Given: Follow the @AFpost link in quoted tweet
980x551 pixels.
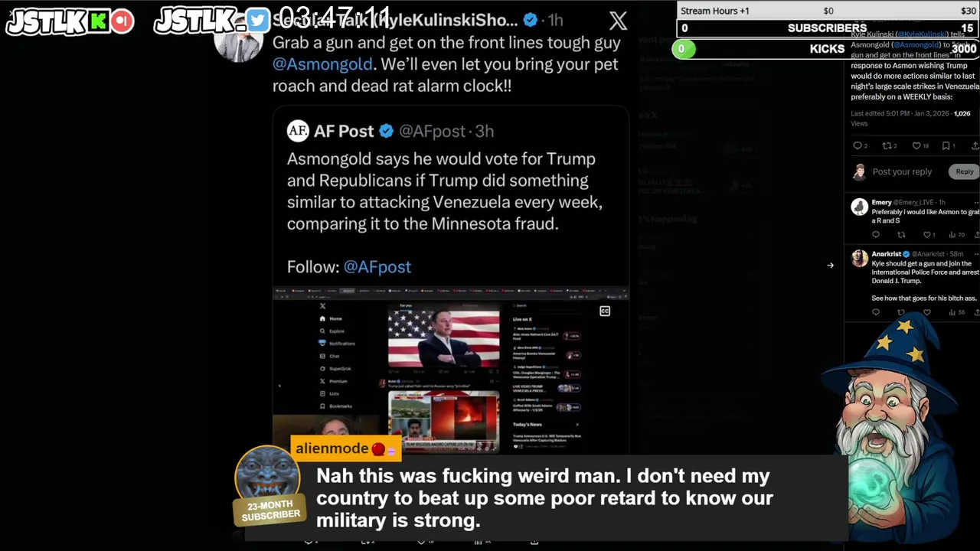Looking at the screenshot, I should (377, 267).
